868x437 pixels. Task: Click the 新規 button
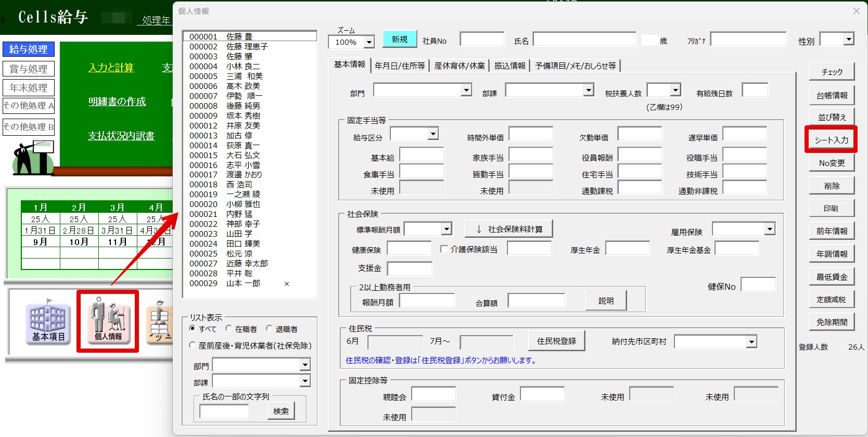tap(400, 40)
